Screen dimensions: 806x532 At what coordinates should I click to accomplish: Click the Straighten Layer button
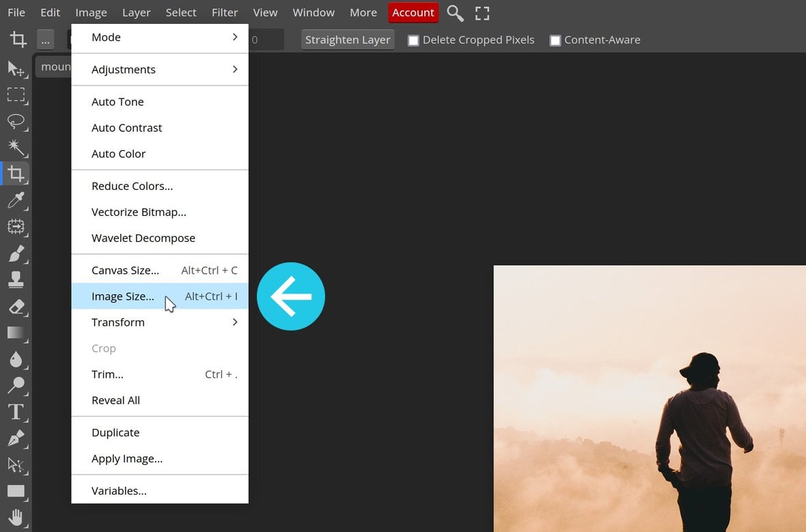point(348,40)
